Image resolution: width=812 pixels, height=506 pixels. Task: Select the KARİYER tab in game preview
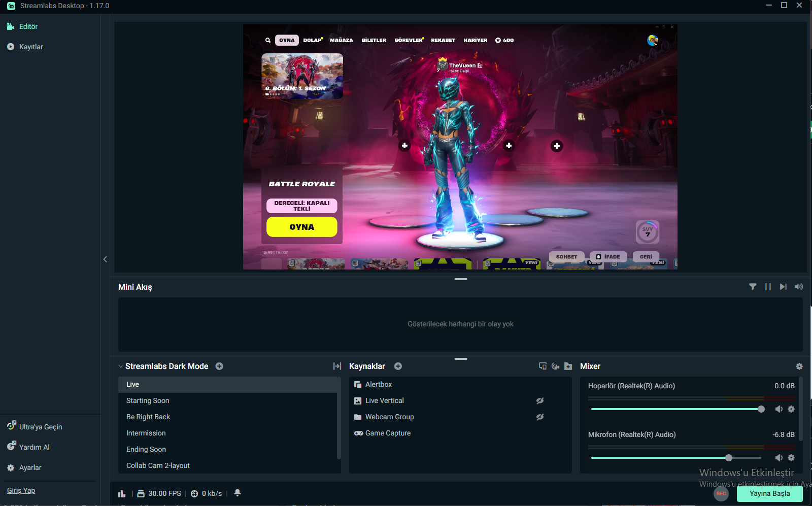click(476, 40)
